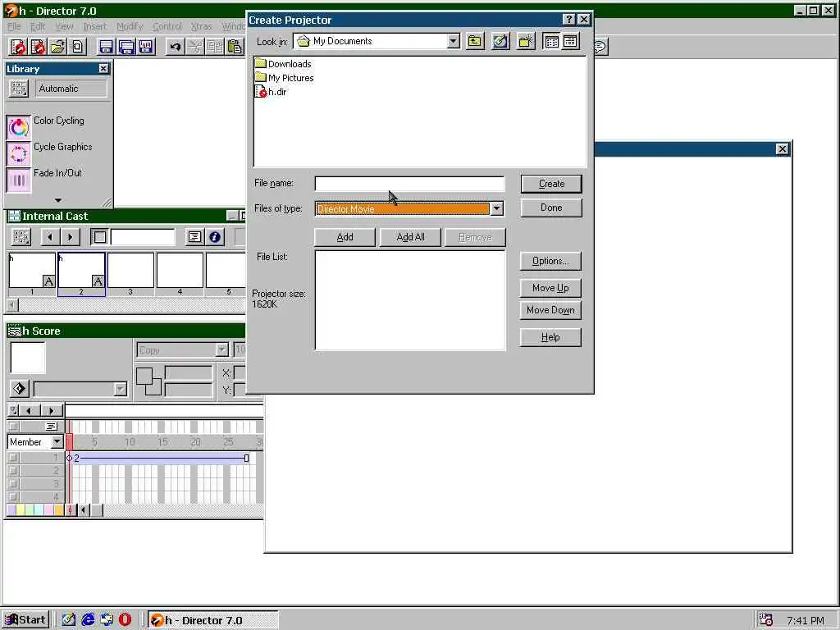Open the Copy ink dropdown in Score
The image size is (840, 630).
[221, 349]
